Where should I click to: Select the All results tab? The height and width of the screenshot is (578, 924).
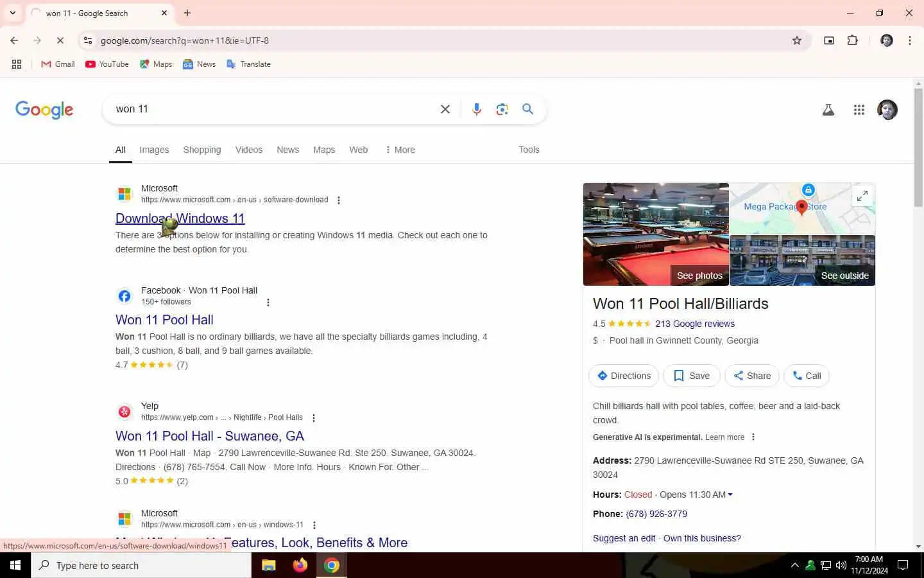[120, 150]
